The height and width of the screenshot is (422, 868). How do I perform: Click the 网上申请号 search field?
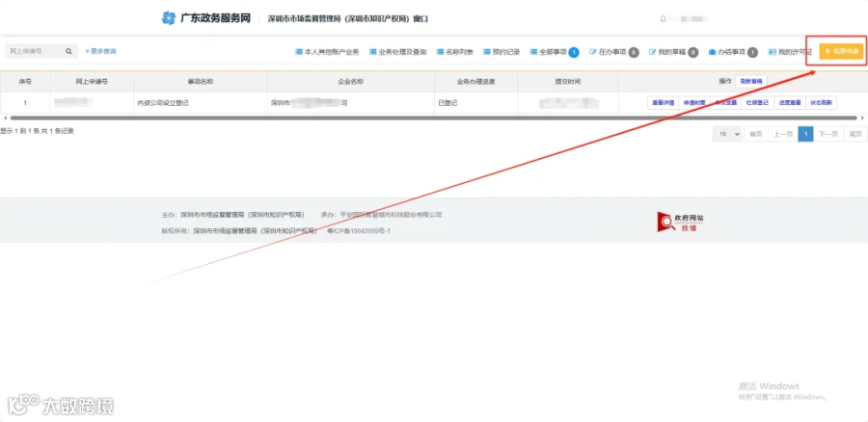pos(35,51)
